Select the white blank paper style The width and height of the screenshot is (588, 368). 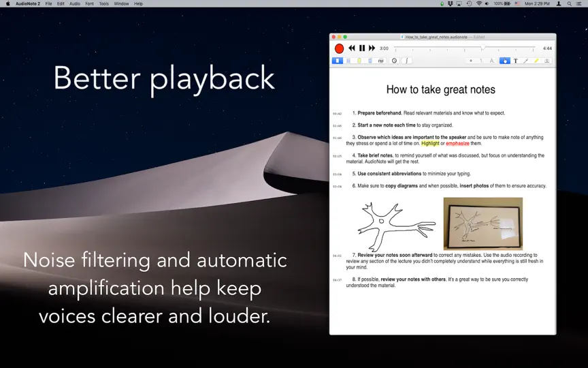(x=338, y=61)
